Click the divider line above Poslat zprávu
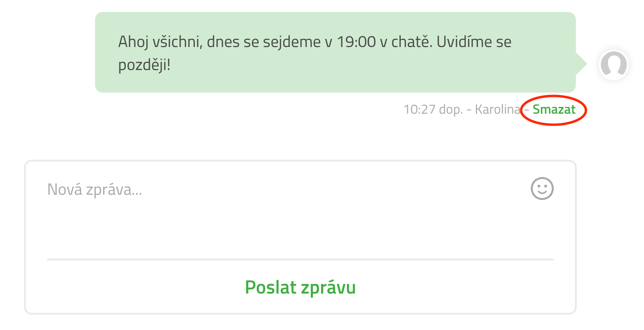The width and height of the screenshot is (644, 330). [300, 259]
